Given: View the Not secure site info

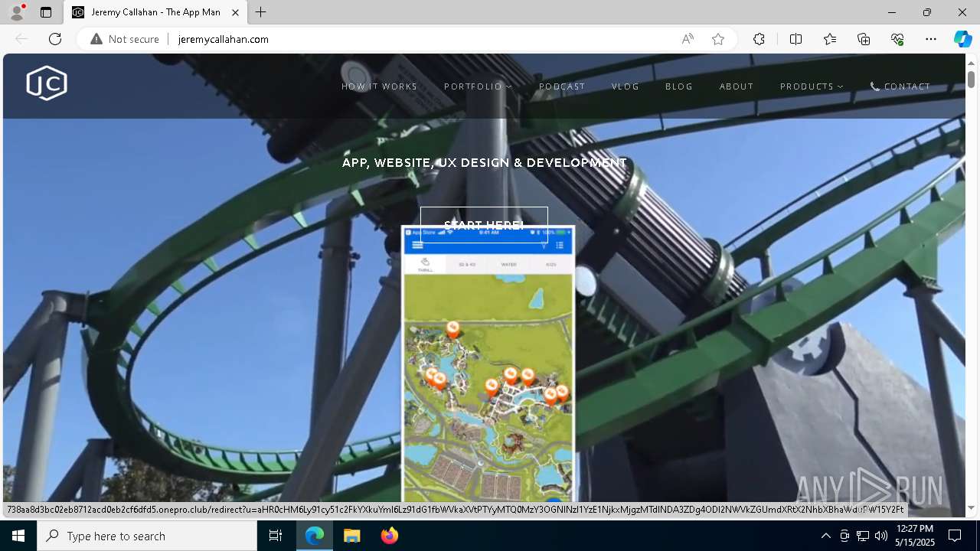Looking at the screenshot, I should [x=125, y=39].
